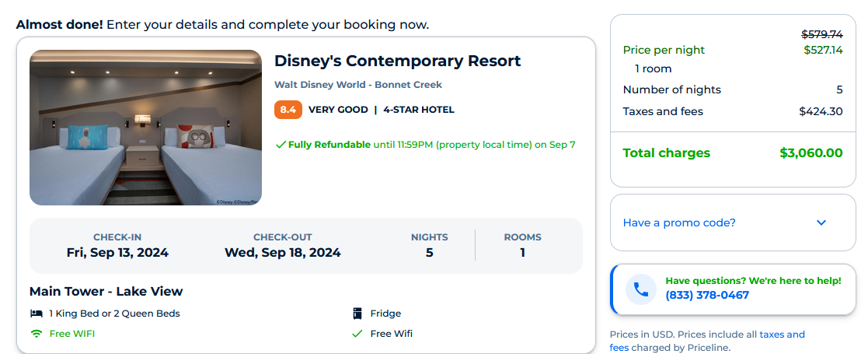The height and width of the screenshot is (354, 868).
Task: Click the crossed-out $579.74 price
Action: coord(822,33)
